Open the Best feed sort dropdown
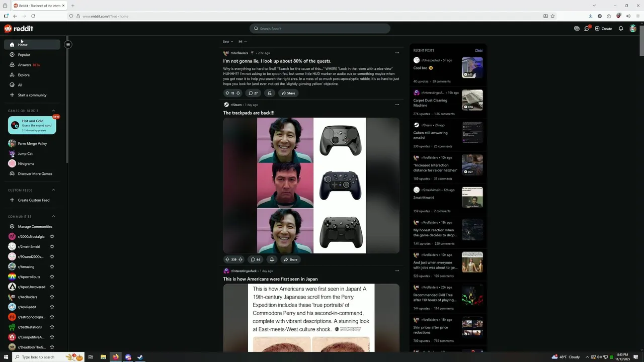Screen dimensions: 644x362 pyautogui.click(x=228, y=42)
